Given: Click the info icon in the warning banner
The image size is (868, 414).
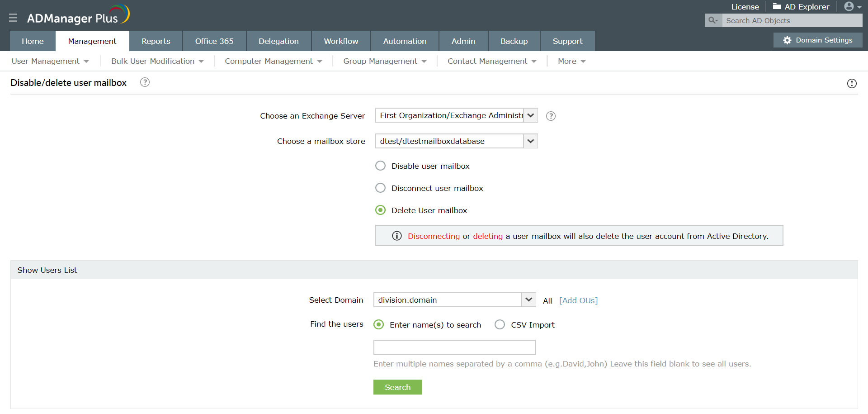Looking at the screenshot, I should coord(396,236).
